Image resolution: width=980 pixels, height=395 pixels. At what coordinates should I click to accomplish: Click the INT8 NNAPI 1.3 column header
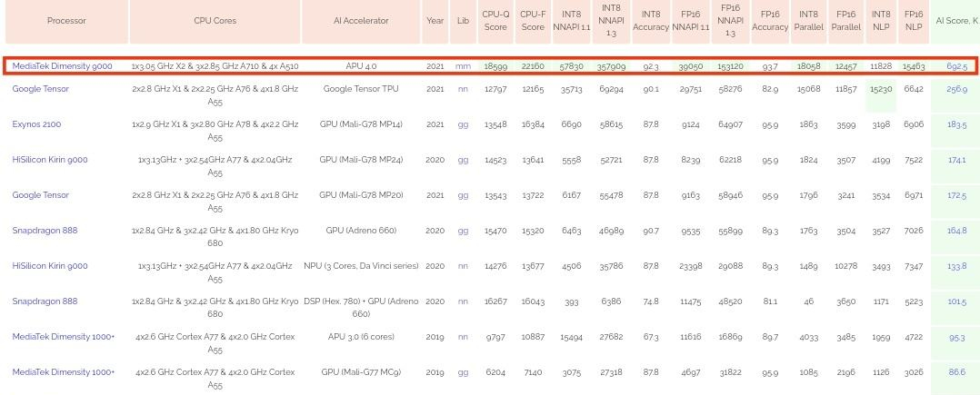[611, 21]
